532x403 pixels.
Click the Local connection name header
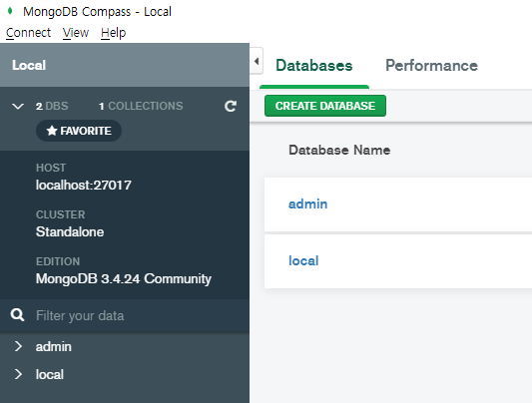point(29,65)
